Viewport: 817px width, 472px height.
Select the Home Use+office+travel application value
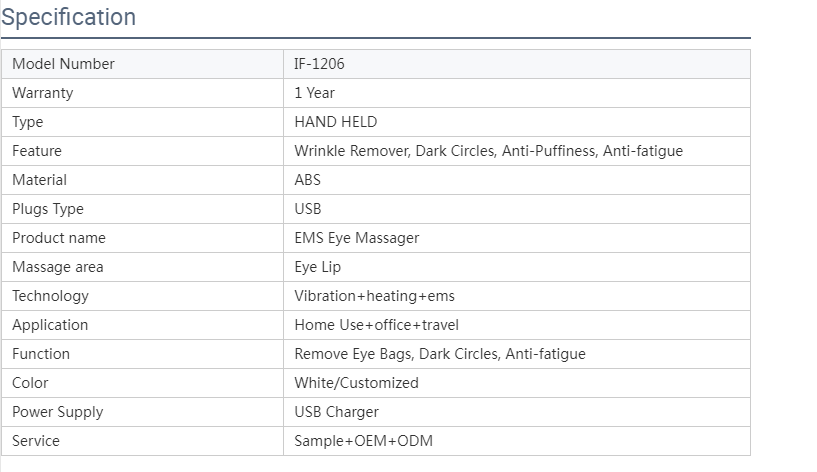376,325
